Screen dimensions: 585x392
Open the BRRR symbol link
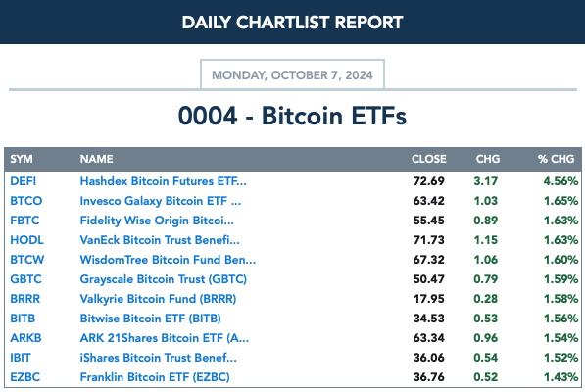25,299
